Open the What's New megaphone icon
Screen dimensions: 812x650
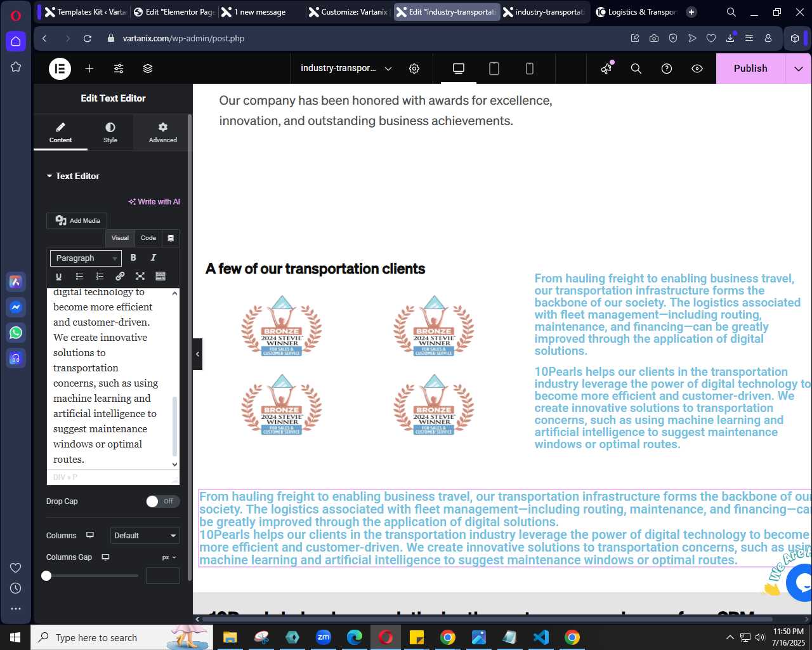tap(607, 69)
